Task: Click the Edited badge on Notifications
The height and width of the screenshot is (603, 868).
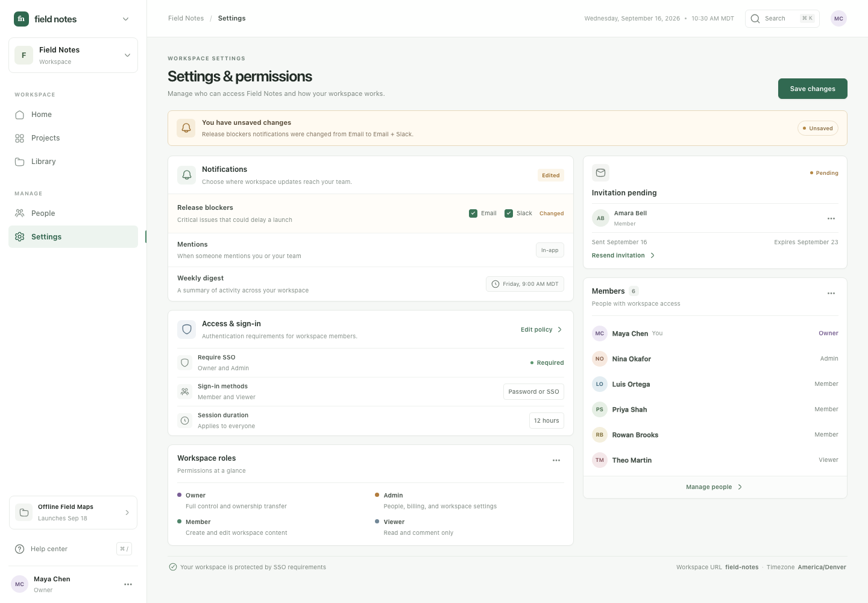Action: click(551, 175)
